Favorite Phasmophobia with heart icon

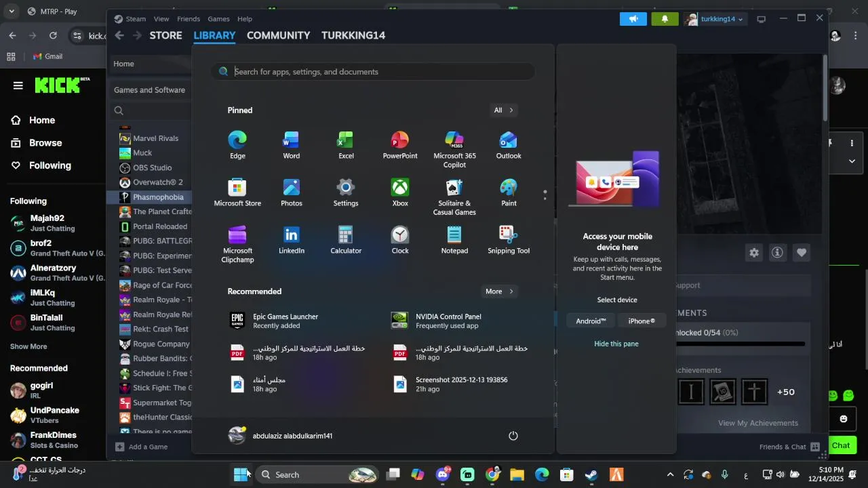802,253
